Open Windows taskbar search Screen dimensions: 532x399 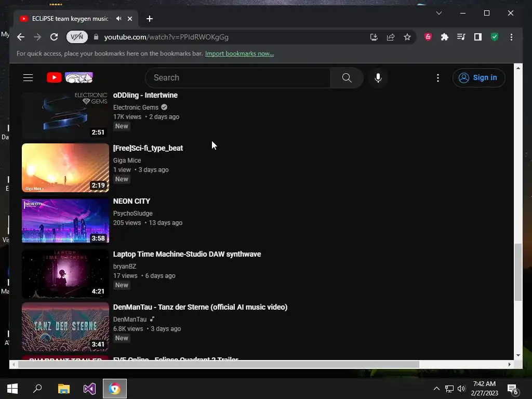(x=37, y=389)
